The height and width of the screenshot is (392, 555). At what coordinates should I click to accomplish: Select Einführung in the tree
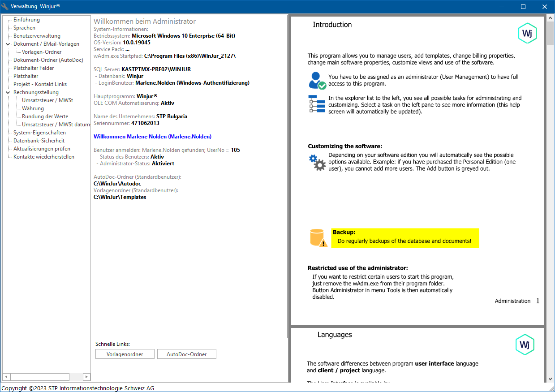point(26,20)
